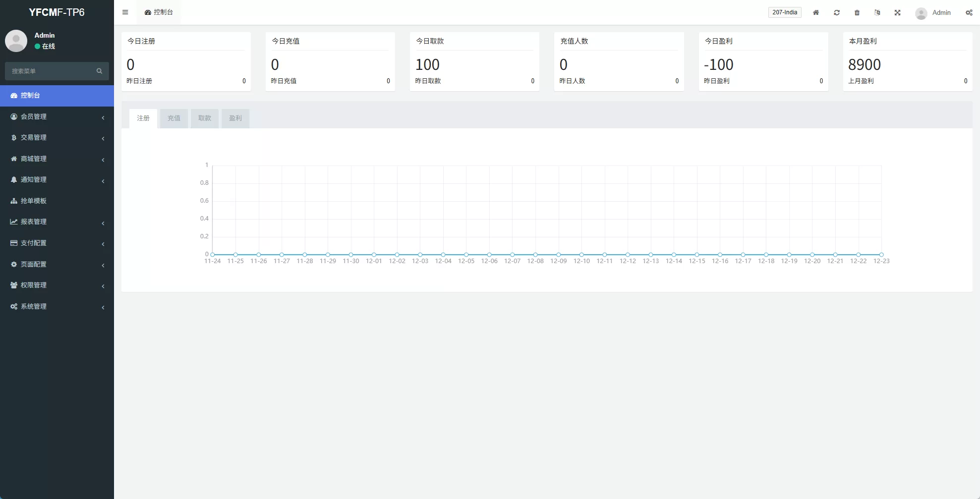This screenshot has height=499, width=980.
Task: Click the home icon in top bar
Action: coord(815,12)
